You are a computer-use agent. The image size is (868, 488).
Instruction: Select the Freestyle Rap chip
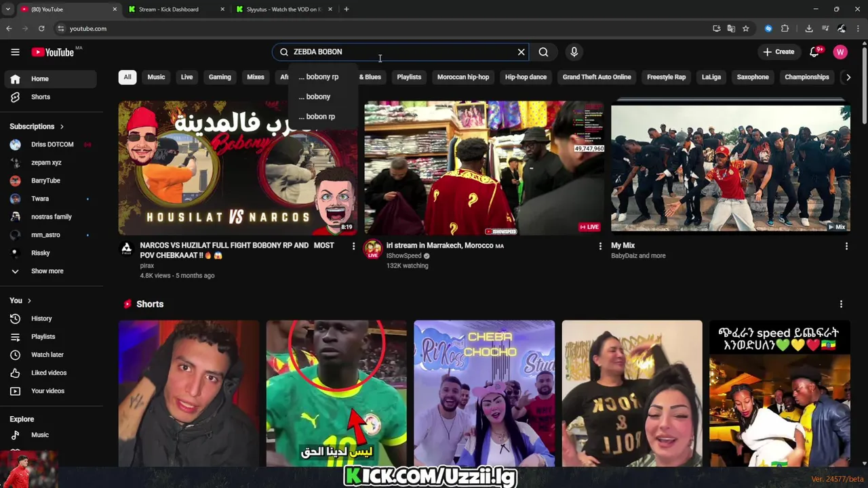tap(666, 77)
